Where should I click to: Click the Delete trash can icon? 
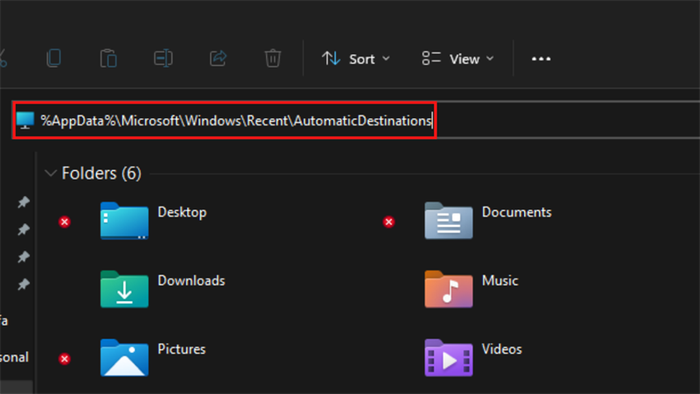(273, 58)
